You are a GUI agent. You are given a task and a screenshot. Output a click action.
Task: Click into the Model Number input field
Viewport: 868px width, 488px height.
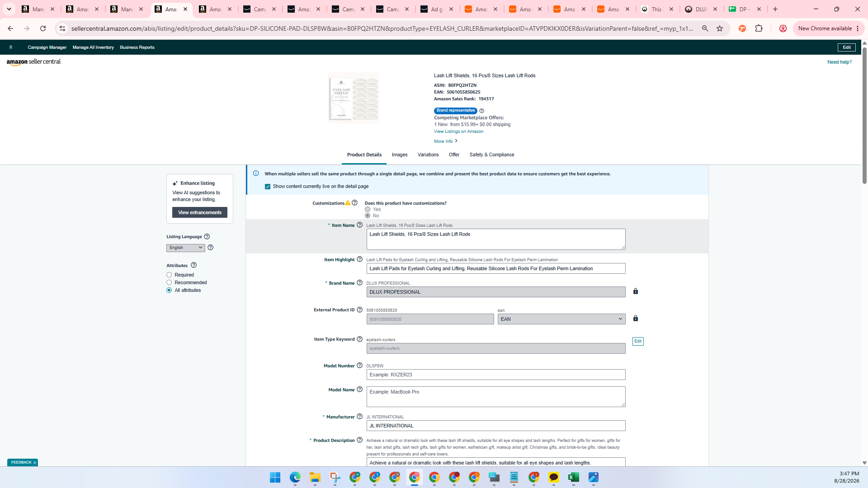[496, 375]
